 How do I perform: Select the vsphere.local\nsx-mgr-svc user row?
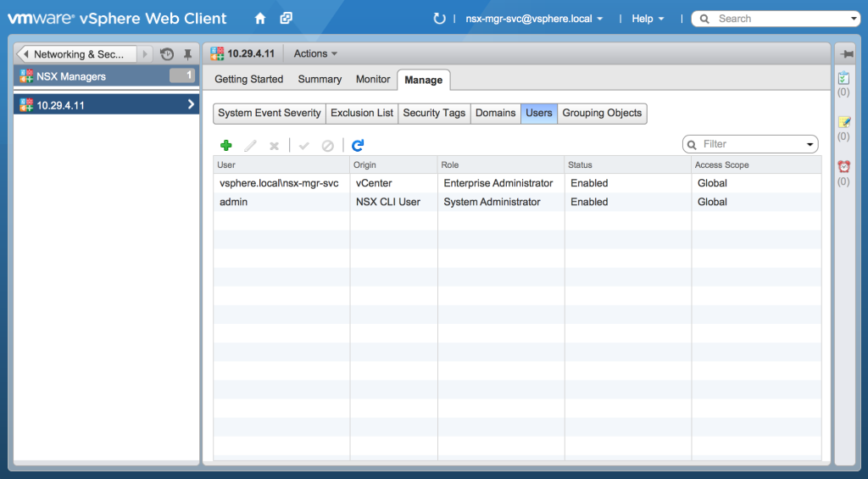tap(517, 183)
